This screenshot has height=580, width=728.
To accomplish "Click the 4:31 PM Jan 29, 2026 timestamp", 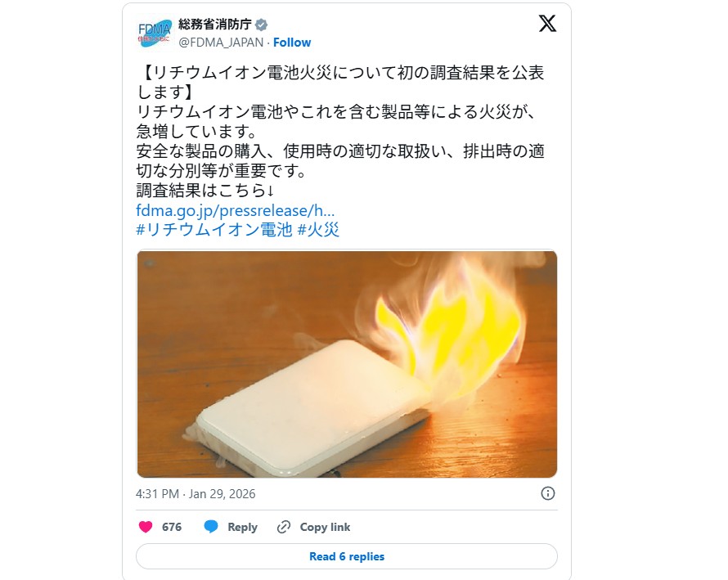I will pyautogui.click(x=195, y=493).
